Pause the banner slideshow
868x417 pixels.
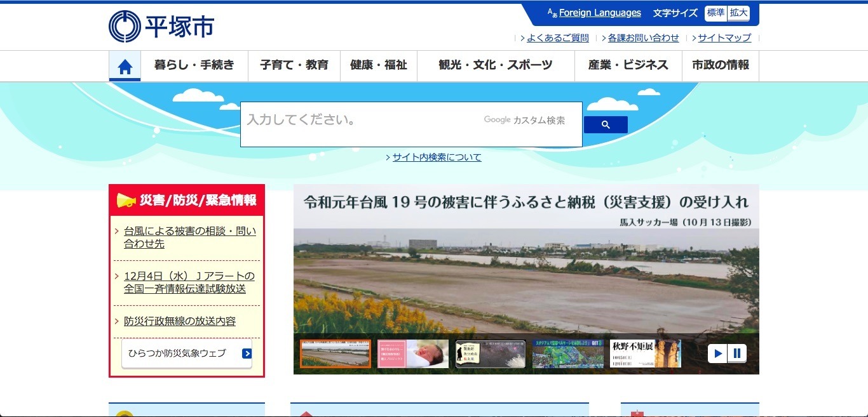(737, 354)
